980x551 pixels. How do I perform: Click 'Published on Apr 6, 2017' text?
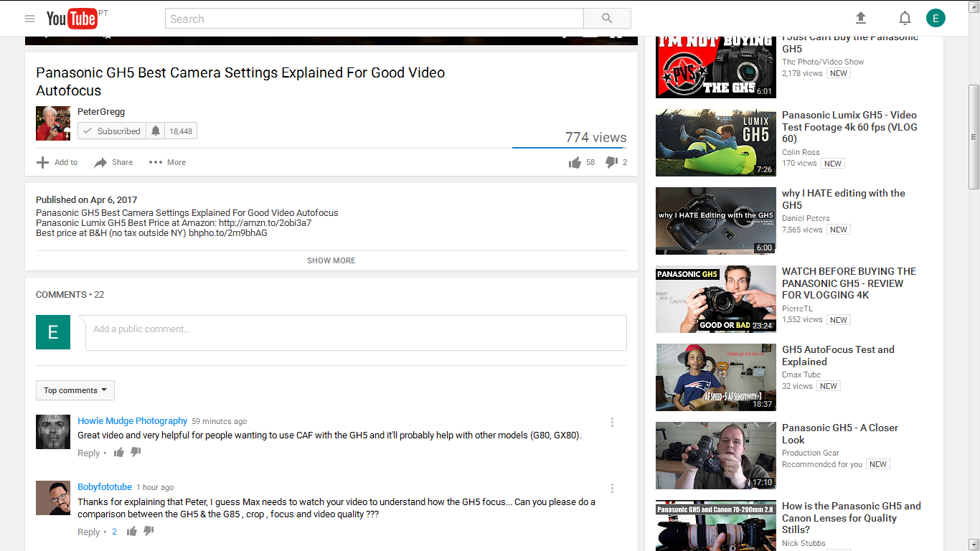click(x=87, y=200)
